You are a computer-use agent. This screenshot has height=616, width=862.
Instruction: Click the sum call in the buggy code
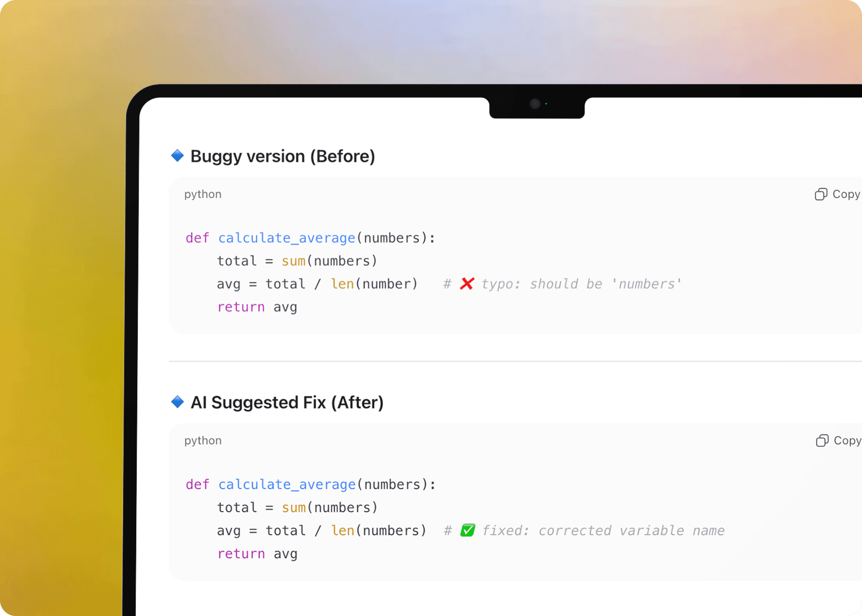point(293,261)
